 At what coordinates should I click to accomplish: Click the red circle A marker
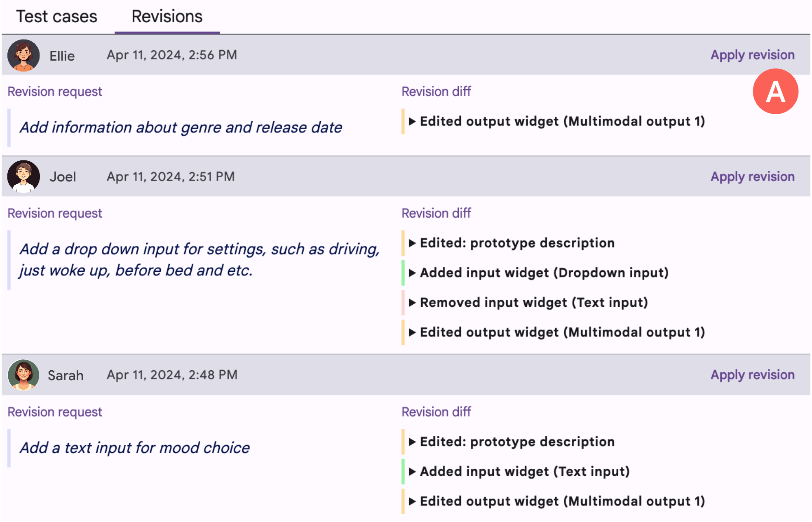tap(775, 92)
